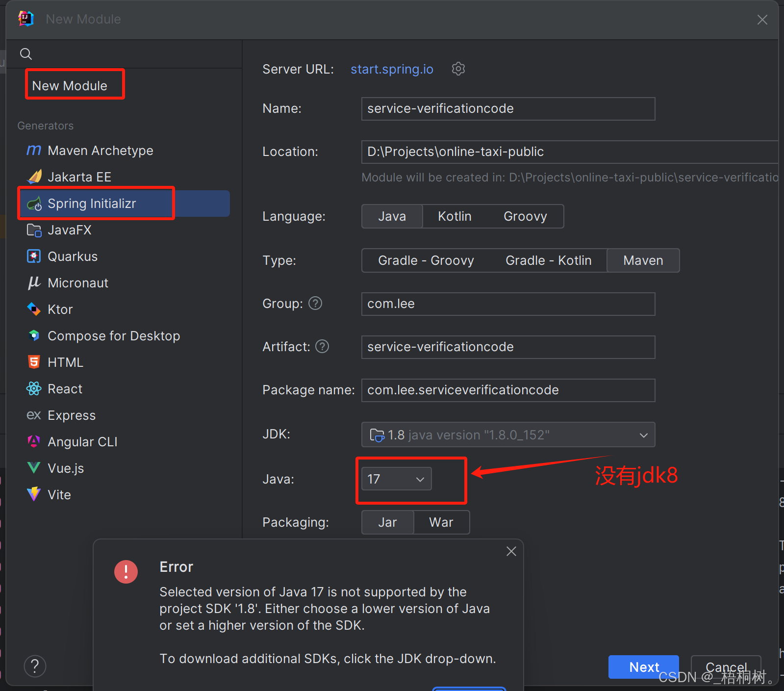Click the React atom icon

pos(34,389)
